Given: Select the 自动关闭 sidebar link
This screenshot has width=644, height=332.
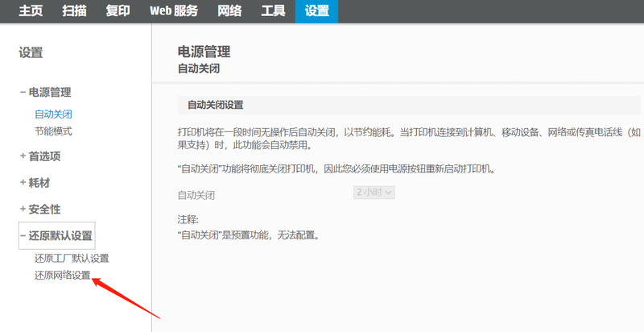Looking at the screenshot, I should [x=53, y=115].
